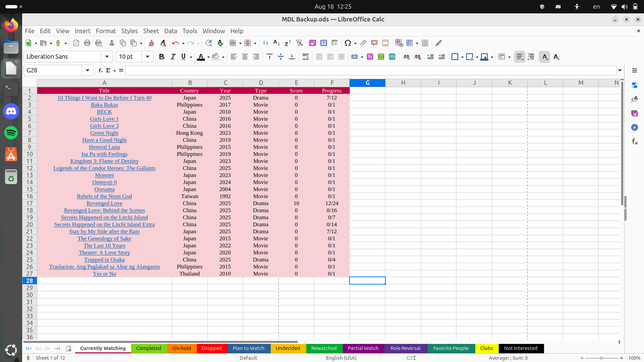
Task: Toggle Align Right
Action: click(x=256, y=57)
